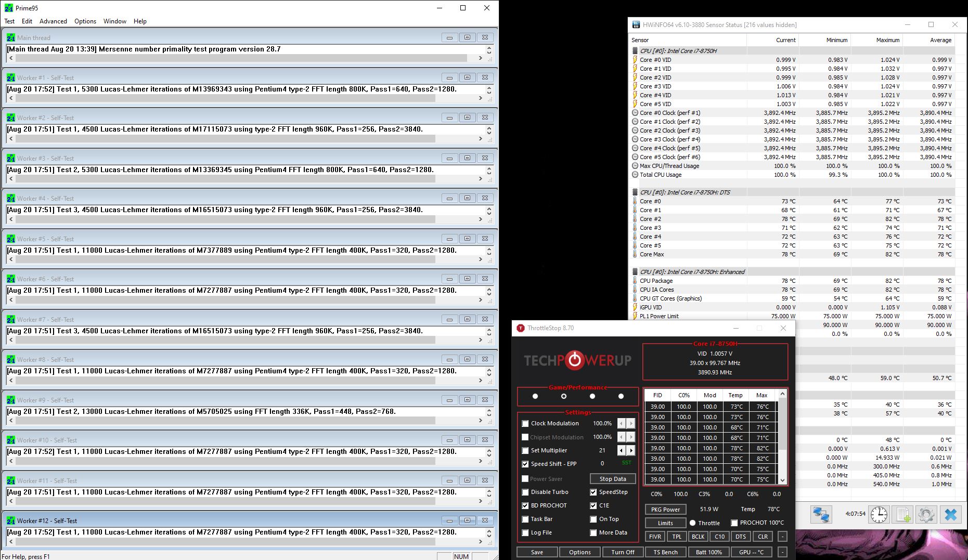This screenshot has height=560, width=968.
Task: Click the CPU Intel Core i7-8750H group icon
Action: point(635,51)
